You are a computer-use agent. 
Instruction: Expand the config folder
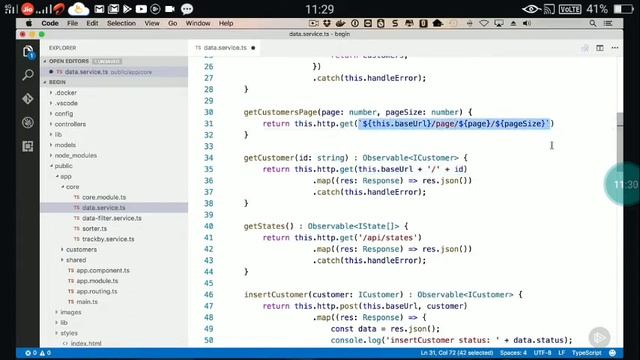coord(64,113)
